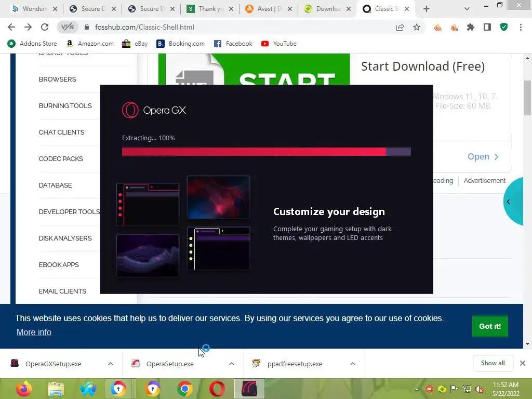Screen dimensions: 532x399
Task: Share this page icon in address bar
Action: 400,27
